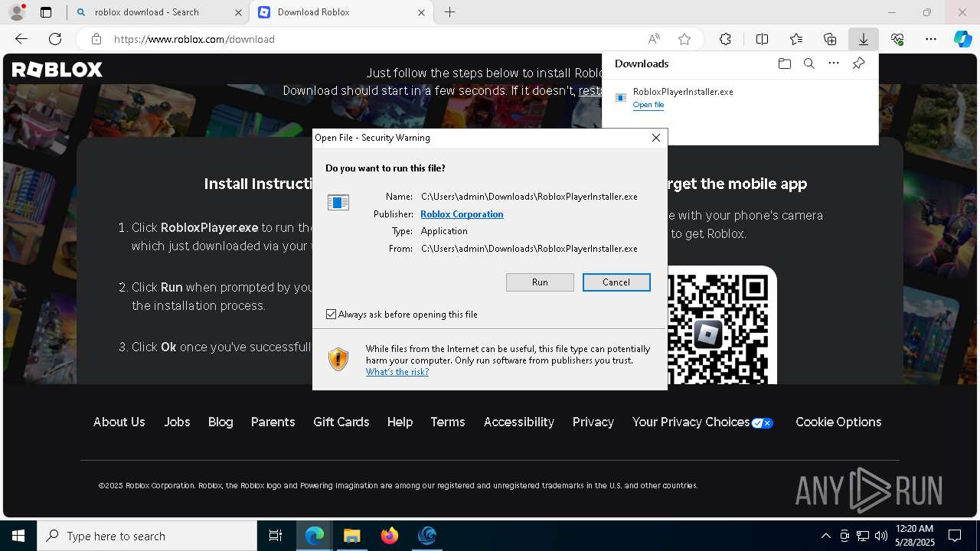Viewport: 980px width, 551px height.
Task: Open Browser essentials icon
Action: [x=897, y=39]
